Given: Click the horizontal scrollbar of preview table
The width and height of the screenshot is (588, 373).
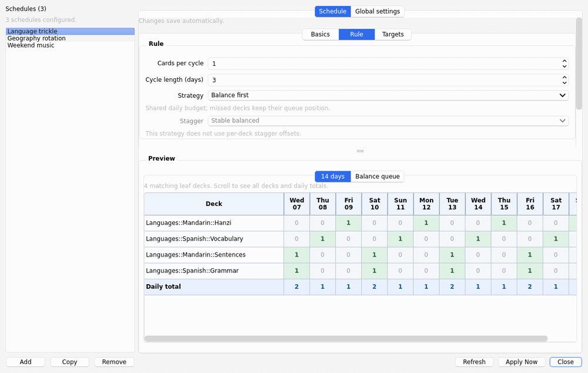Looking at the screenshot, I should point(346,338).
